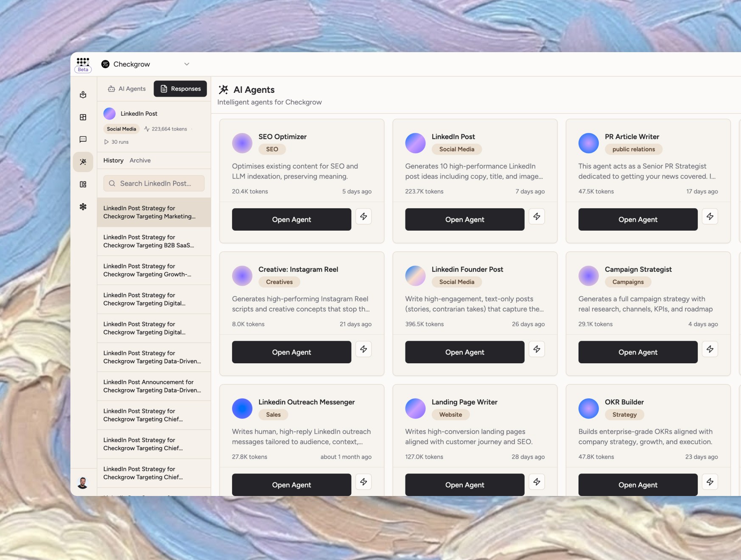Click the first sidebar icon below the logo
Image resolution: width=741 pixels, height=560 pixels.
pyautogui.click(x=83, y=95)
